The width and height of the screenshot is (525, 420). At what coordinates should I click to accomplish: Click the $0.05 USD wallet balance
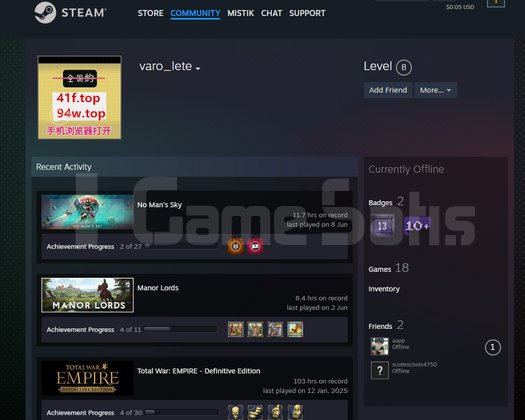coord(460,7)
